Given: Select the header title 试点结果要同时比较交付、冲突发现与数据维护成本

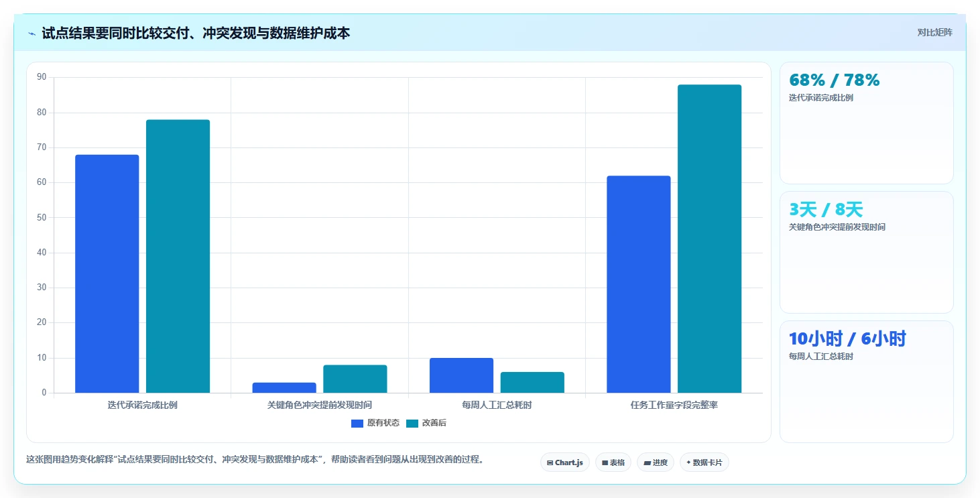Looking at the screenshot, I should click(196, 33).
